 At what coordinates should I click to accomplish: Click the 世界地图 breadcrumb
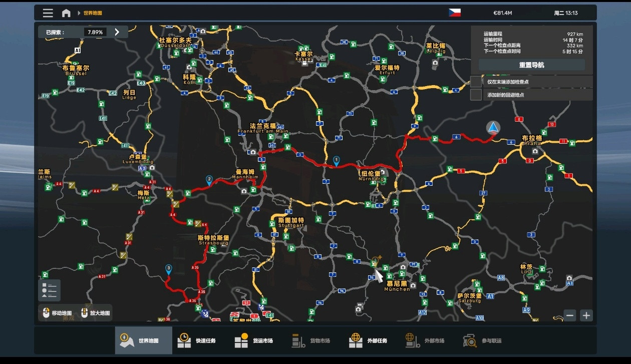pyautogui.click(x=93, y=13)
